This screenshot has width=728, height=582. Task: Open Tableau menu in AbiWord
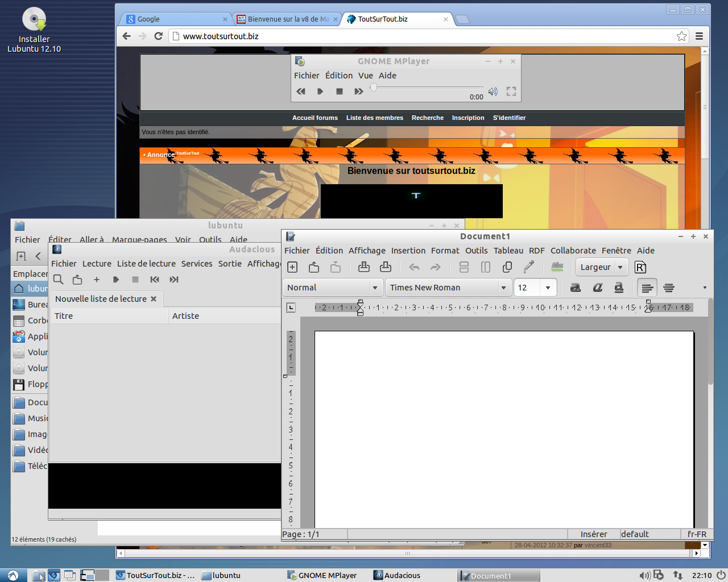[508, 251]
